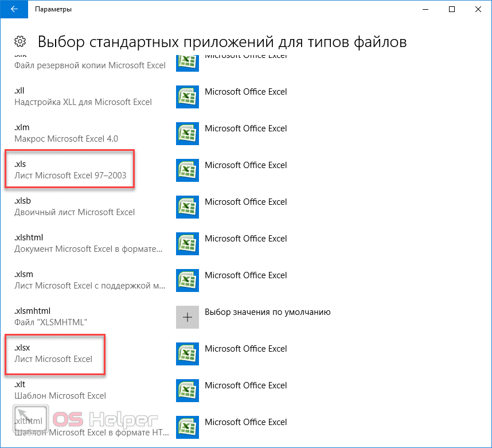
Task: Change Microsoft Office Excel app for .xlm
Action: [x=245, y=128]
